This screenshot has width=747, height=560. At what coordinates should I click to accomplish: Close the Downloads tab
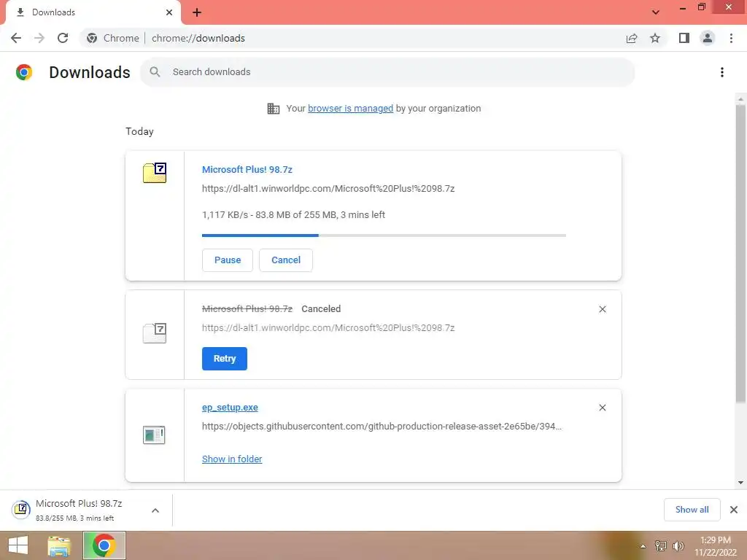coord(169,12)
